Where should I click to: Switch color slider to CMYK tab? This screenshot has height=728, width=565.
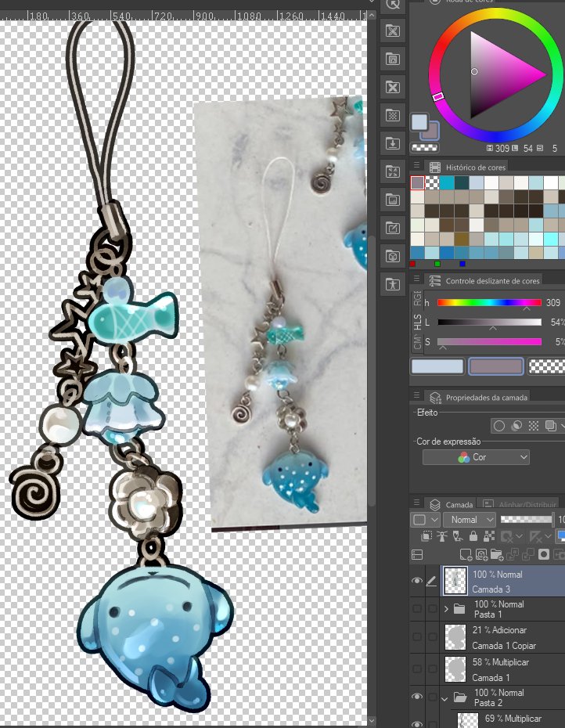point(417,343)
